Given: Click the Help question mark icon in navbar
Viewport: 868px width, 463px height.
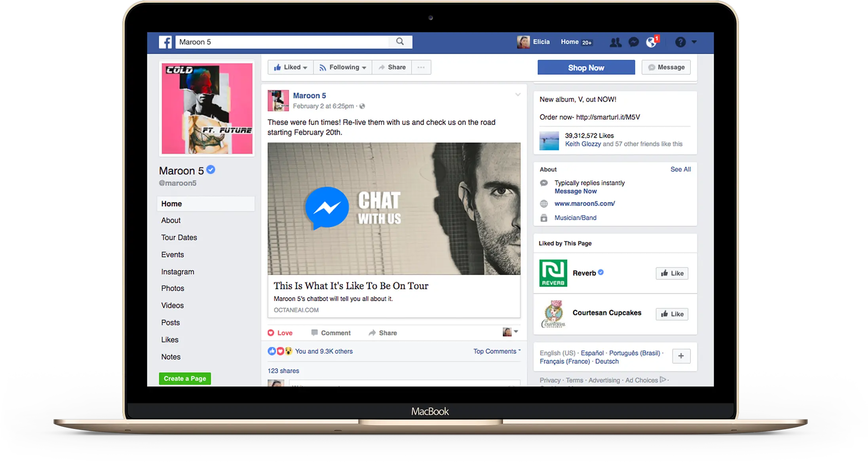Looking at the screenshot, I should [680, 42].
